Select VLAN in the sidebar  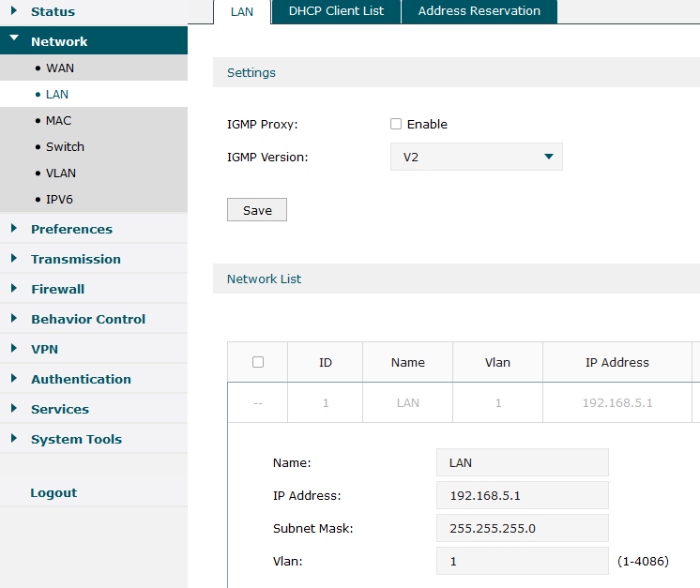tap(61, 173)
